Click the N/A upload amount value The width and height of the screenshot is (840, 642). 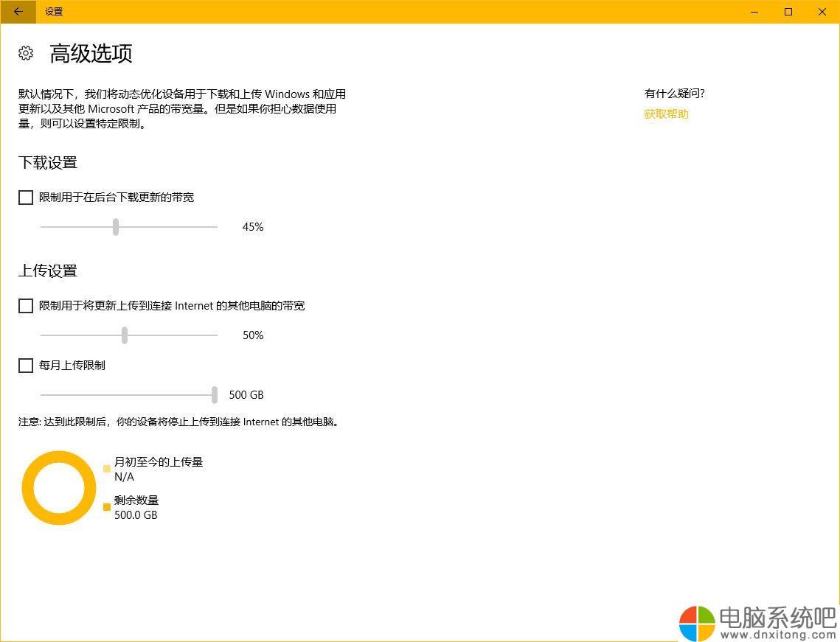coord(125,477)
